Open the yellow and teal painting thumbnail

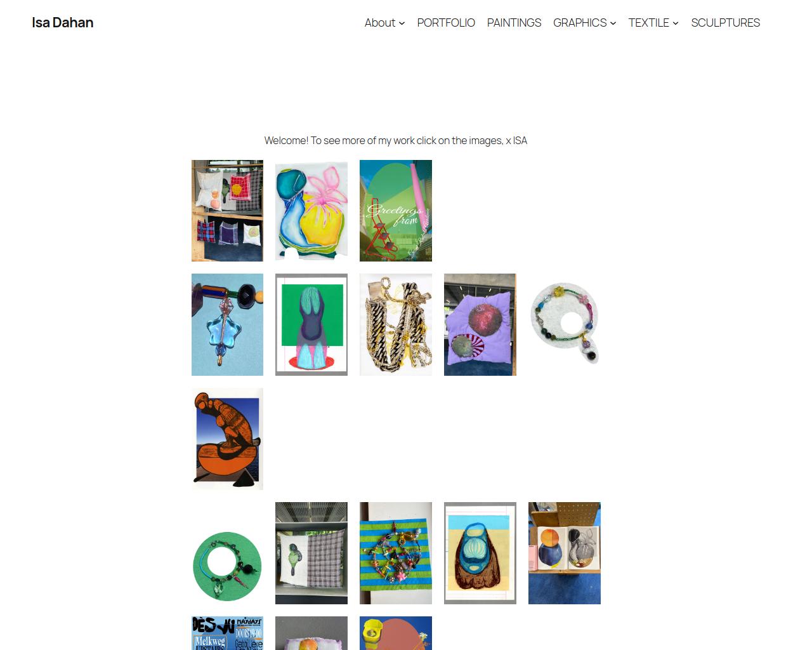(x=311, y=211)
